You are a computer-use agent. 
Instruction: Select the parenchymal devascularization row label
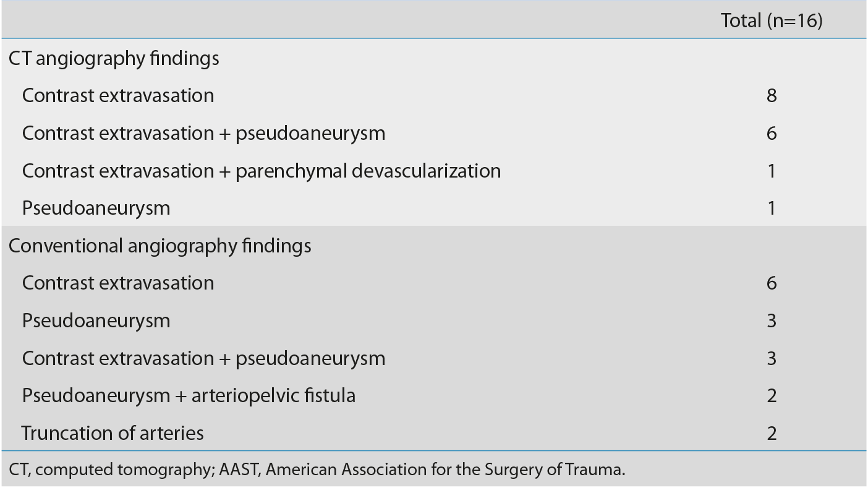(x=262, y=171)
